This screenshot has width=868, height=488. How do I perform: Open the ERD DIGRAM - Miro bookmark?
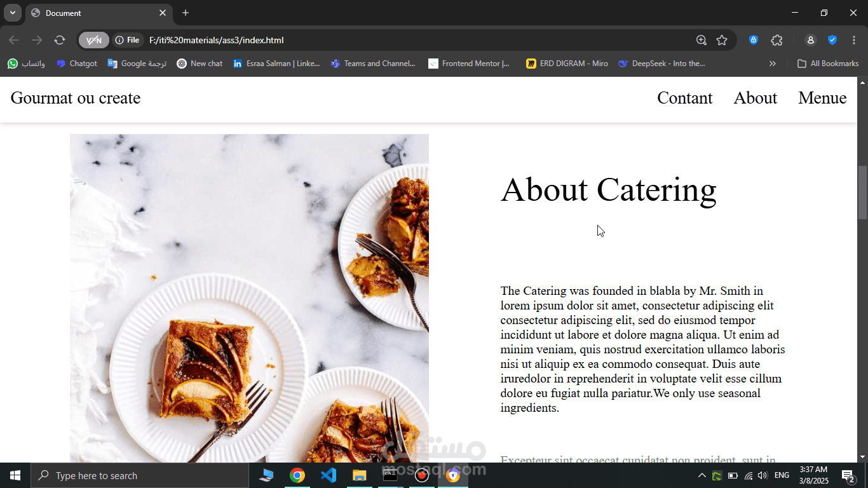[x=567, y=64]
